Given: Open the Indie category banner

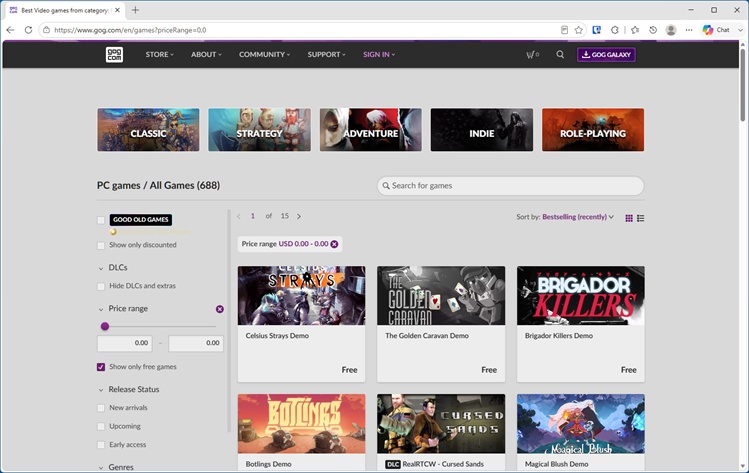Looking at the screenshot, I should 482,129.
